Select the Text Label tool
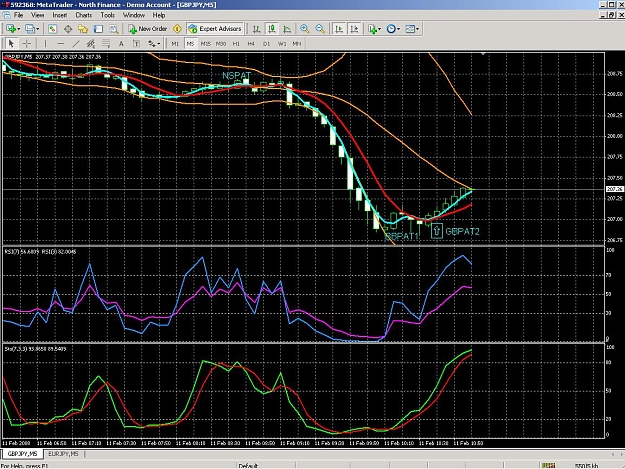This screenshot has height=469, width=625. click(x=136, y=43)
